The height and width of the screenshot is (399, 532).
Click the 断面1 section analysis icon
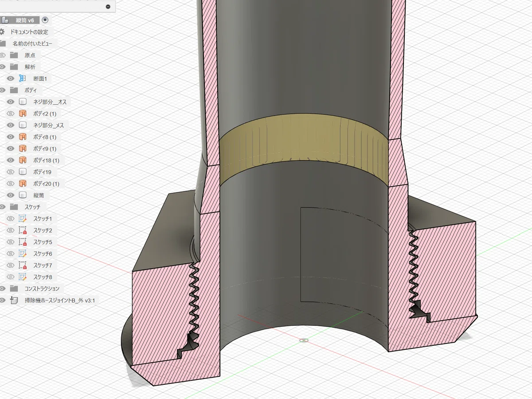[x=23, y=78]
